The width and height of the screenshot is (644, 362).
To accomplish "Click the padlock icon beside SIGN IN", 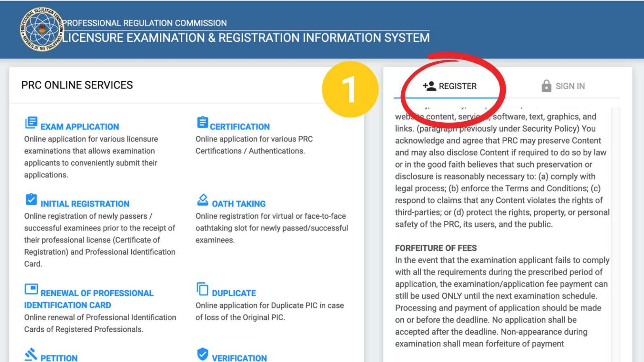I will [546, 86].
